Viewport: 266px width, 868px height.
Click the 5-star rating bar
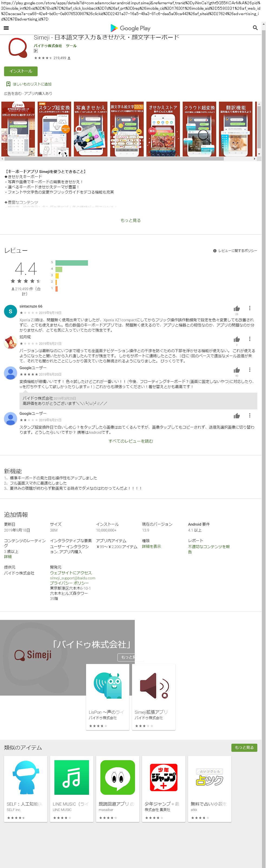coord(71,263)
